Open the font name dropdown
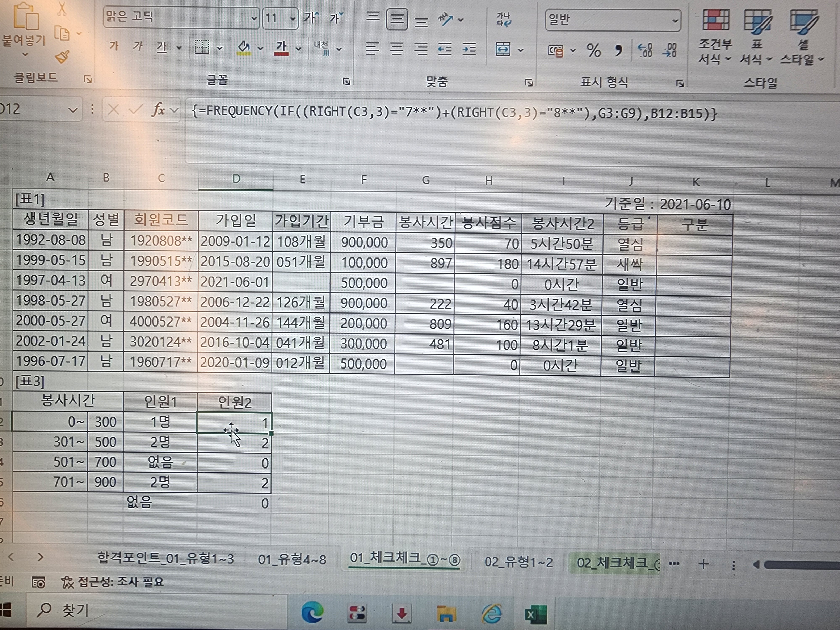 254,18
